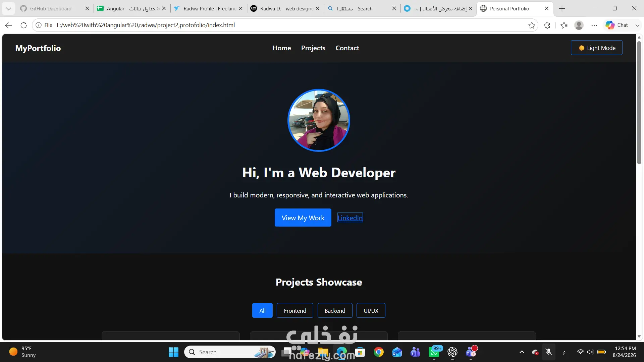Open the tab search chevron menu
The width and height of the screenshot is (644, 362).
[x=8, y=8]
